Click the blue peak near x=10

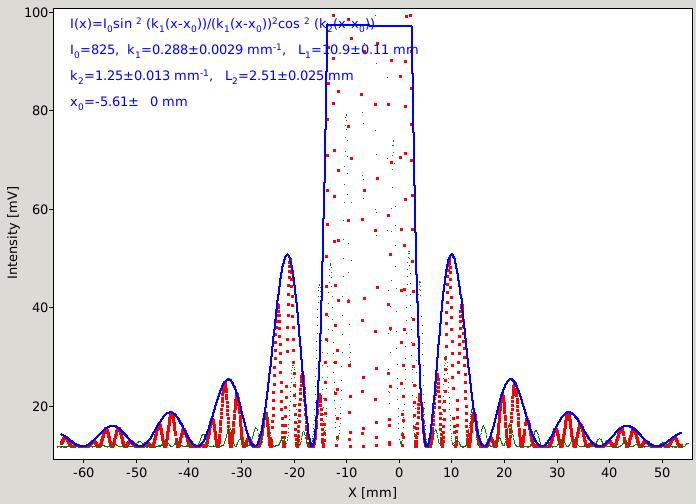pyautogui.click(x=451, y=255)
